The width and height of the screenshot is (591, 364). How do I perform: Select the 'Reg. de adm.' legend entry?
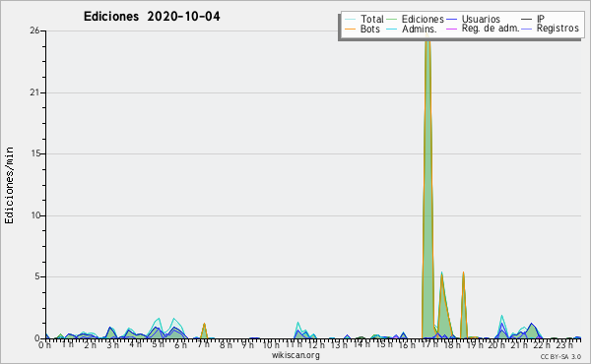[491, 29]
